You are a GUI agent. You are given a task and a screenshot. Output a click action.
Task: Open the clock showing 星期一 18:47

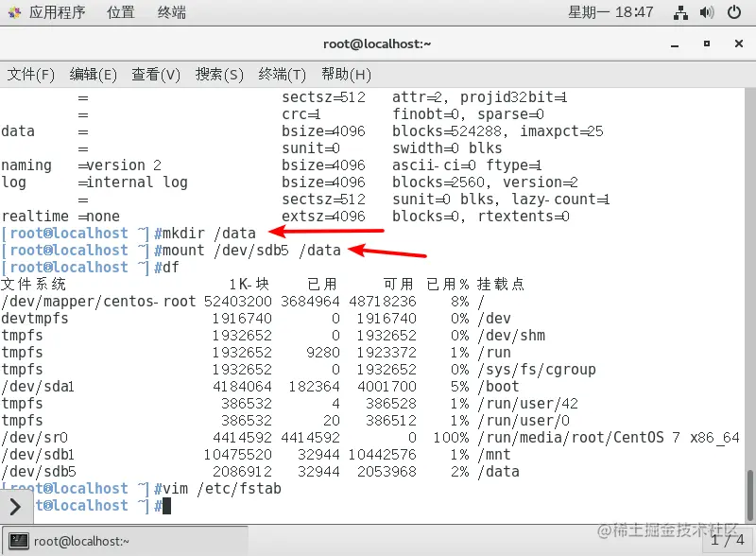[610, 12]
